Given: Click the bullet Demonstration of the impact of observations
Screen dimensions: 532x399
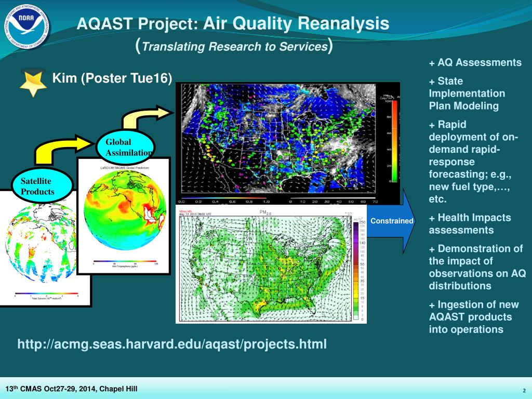Looking at the screenshot, I should click(477, 267).
